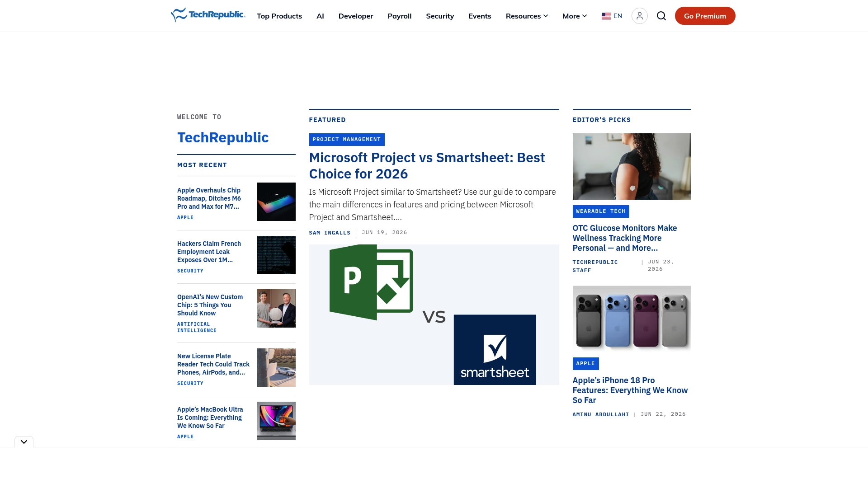This screenshot has height=488, width=868.
Task: Open the Top Products nav item
Action: coord(279,16)
